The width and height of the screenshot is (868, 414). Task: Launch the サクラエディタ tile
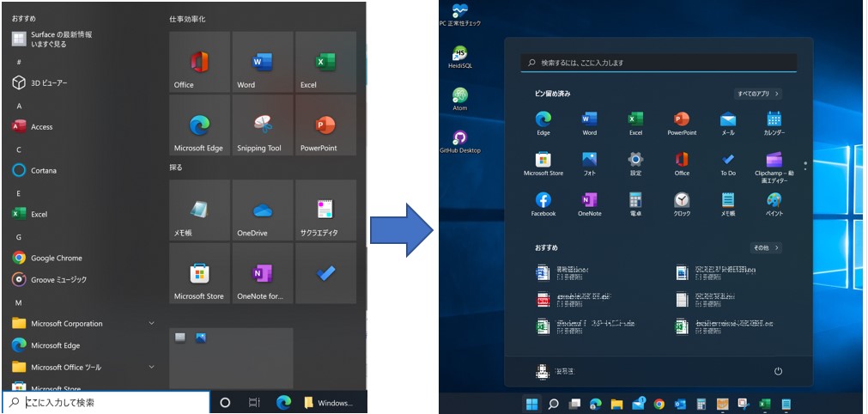pos(325,210)
